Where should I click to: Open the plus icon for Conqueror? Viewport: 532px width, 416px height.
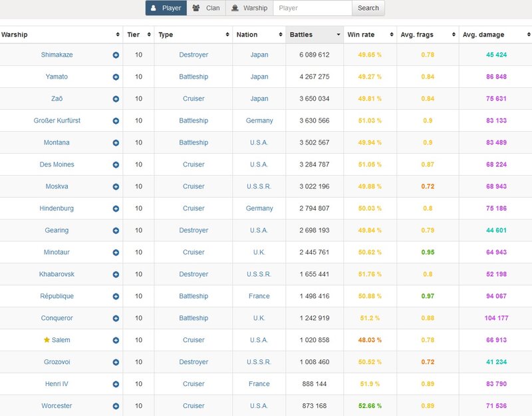(x=116, y=318)
